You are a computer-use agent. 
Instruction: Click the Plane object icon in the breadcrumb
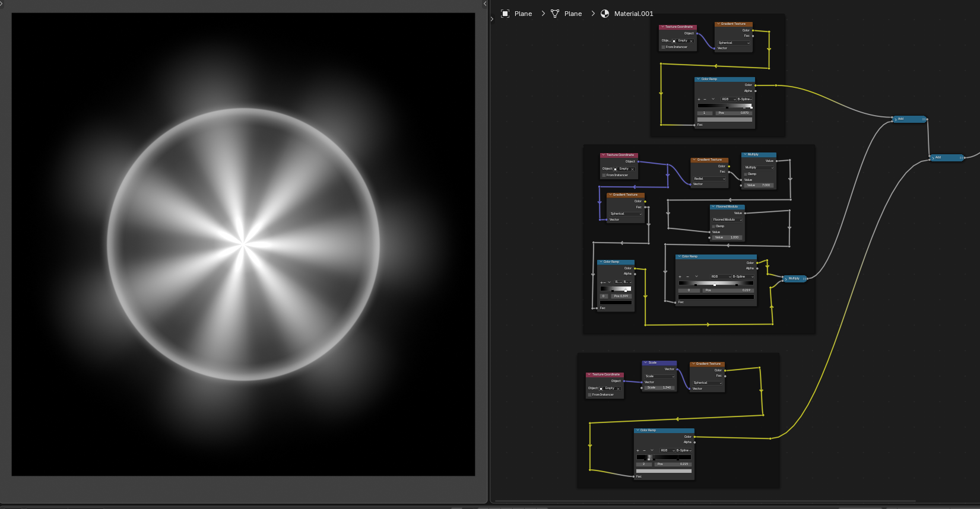(505, 14)
